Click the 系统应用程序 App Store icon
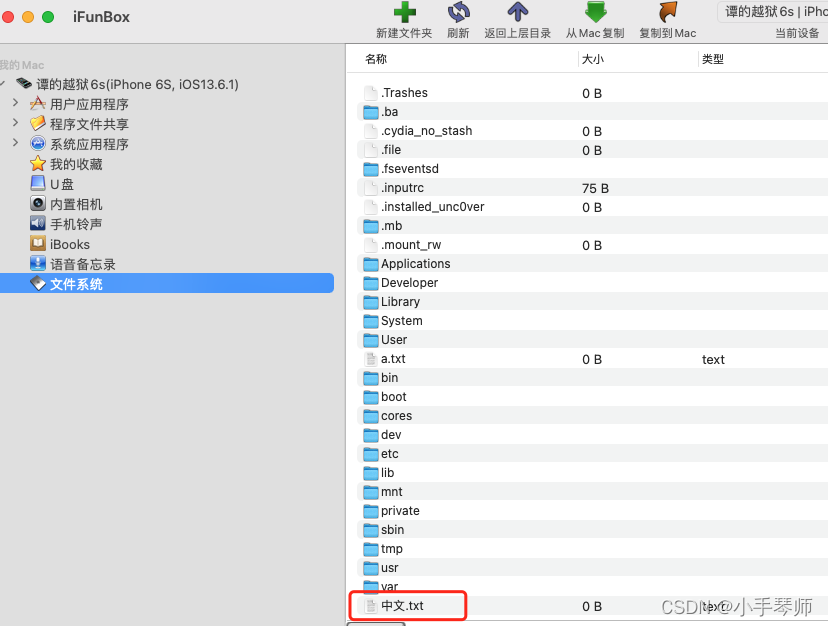This screenshot has height=626, width=828. coord(37,143)
